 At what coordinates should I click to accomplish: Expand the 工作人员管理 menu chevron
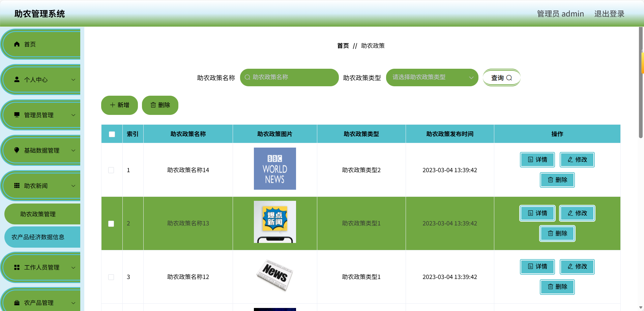73,268
